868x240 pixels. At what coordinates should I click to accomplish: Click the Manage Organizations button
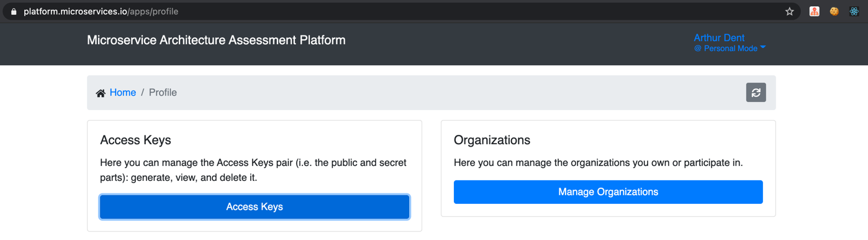[608, 192]
